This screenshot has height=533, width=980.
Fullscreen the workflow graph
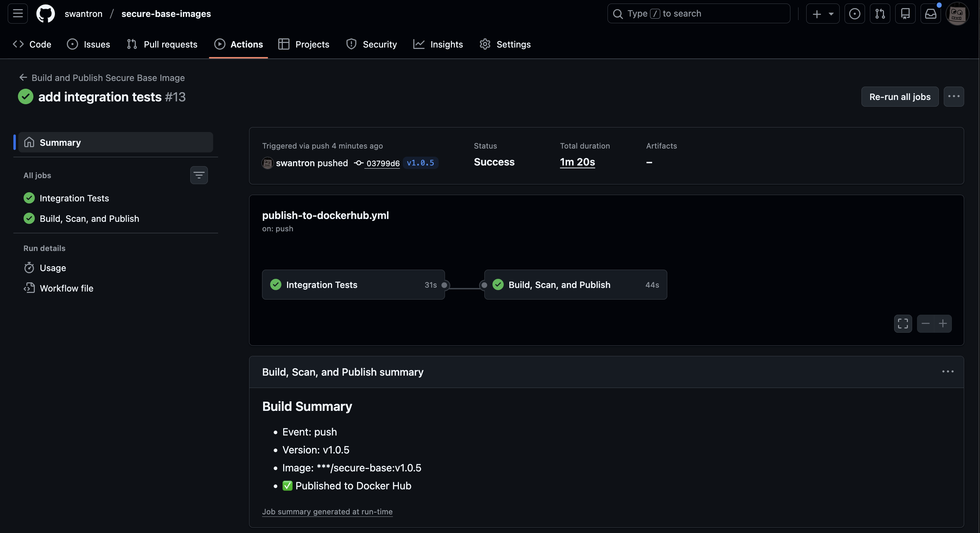click(903, 323)
